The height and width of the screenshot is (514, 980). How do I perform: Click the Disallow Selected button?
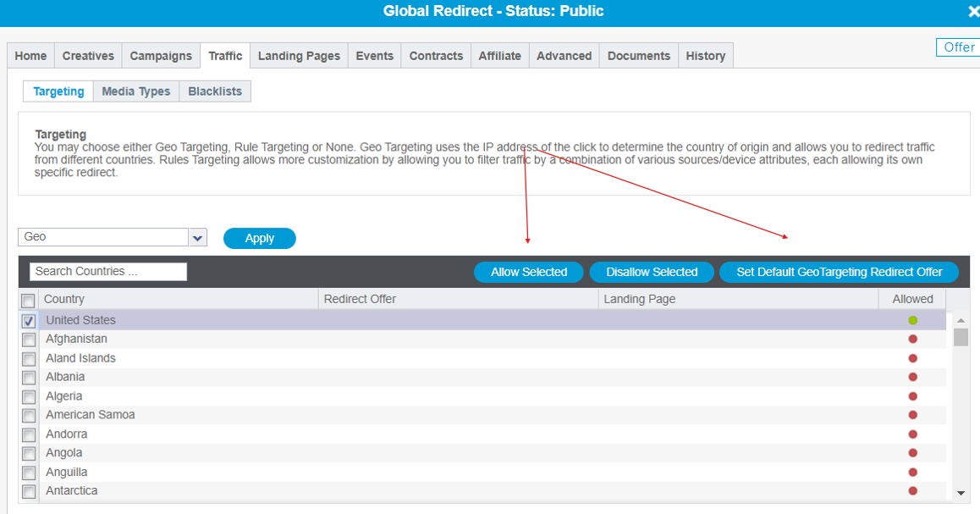pos(652,272)
